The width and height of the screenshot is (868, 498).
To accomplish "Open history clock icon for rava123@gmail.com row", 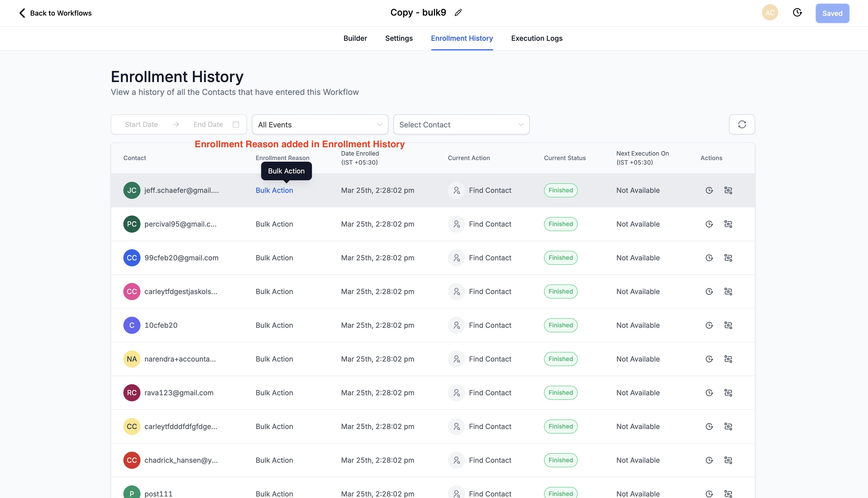I will point(709,393).
